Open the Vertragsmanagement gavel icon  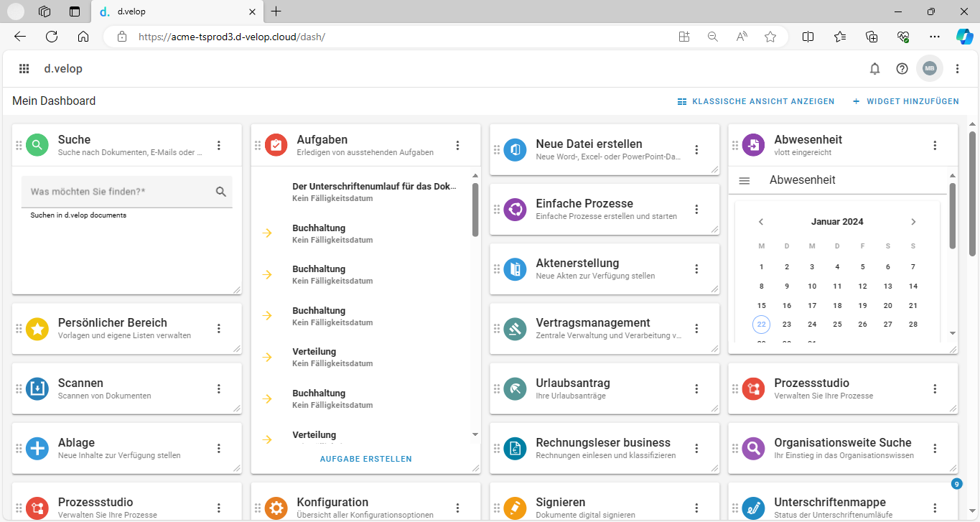[515, 329]
